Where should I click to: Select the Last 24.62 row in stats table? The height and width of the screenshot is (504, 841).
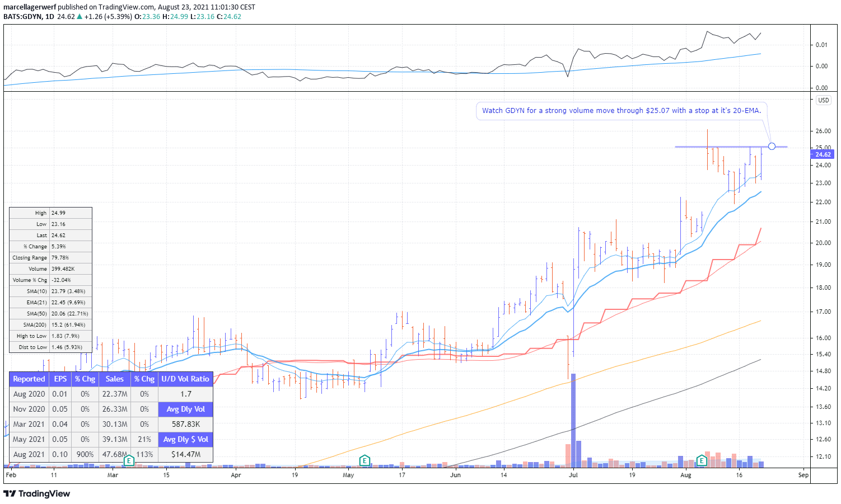(50, 235)
